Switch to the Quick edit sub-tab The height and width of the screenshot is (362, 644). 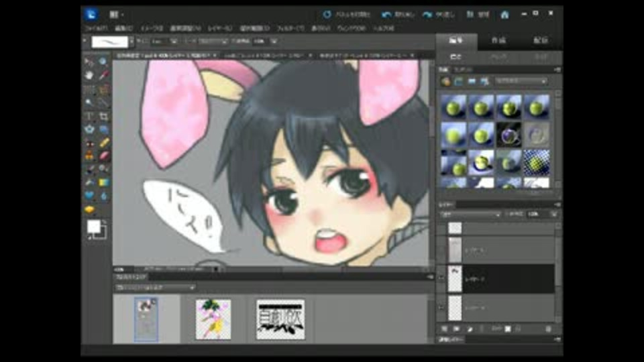click(x=498, y=57)
